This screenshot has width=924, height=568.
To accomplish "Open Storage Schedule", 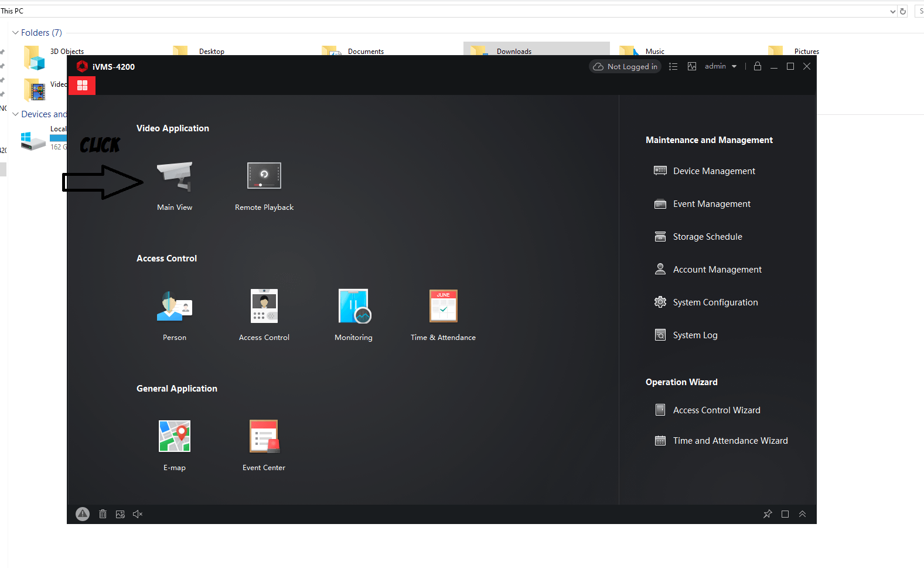I will pos(698,237).
